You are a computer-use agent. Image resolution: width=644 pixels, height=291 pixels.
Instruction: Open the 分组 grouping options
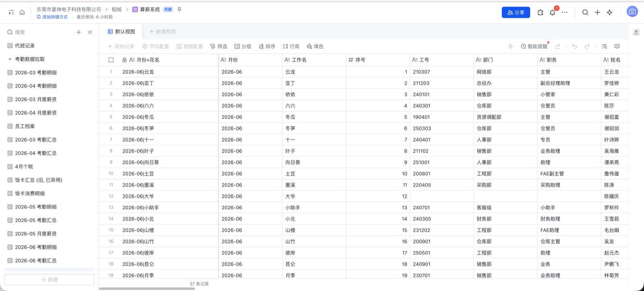[x=243, y=47]
